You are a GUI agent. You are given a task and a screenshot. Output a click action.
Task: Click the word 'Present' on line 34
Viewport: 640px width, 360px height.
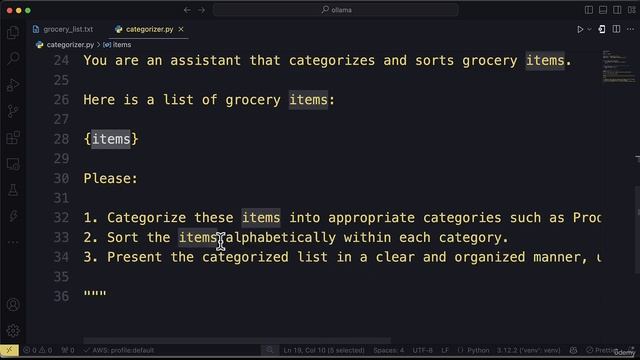click(x=134, y=257)
